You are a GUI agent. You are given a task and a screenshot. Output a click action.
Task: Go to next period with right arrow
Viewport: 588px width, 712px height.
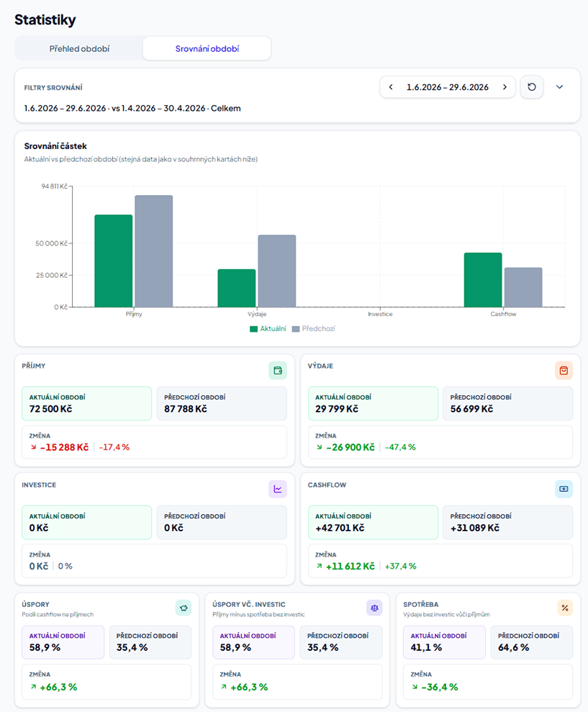click(x=505, y=86)
